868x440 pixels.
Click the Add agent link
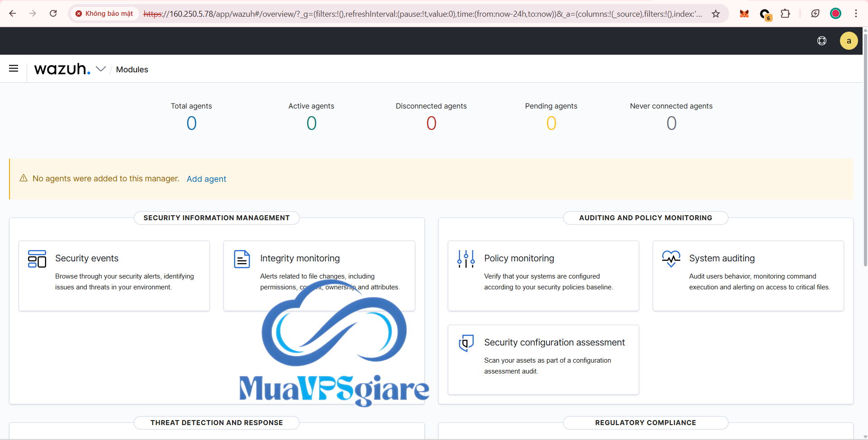point(206,179)
